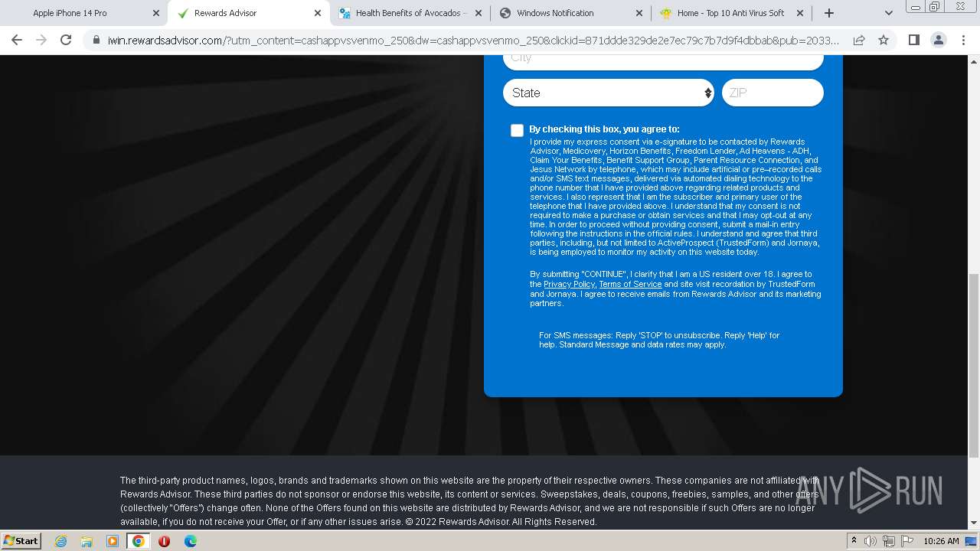The height and width of the screenshot is (551, 980).
Task: Click the page vertical scrollbar thumb
Action: point(974,366)
